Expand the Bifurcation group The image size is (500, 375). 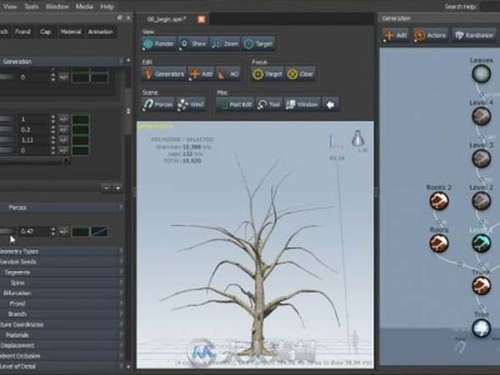point(62,293)
